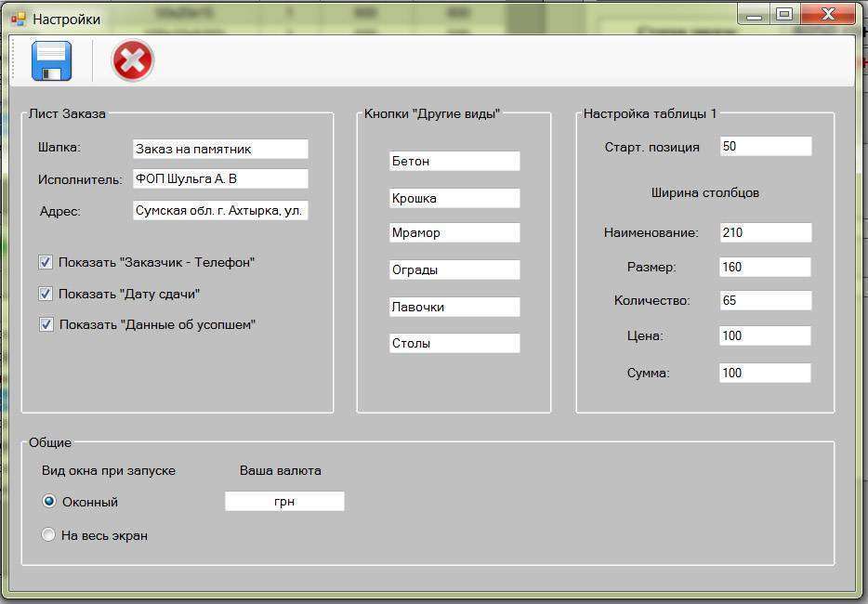This screenshot has height=604, width=868.
Task: Click the red cancel X icon
Action: (133, 61)
